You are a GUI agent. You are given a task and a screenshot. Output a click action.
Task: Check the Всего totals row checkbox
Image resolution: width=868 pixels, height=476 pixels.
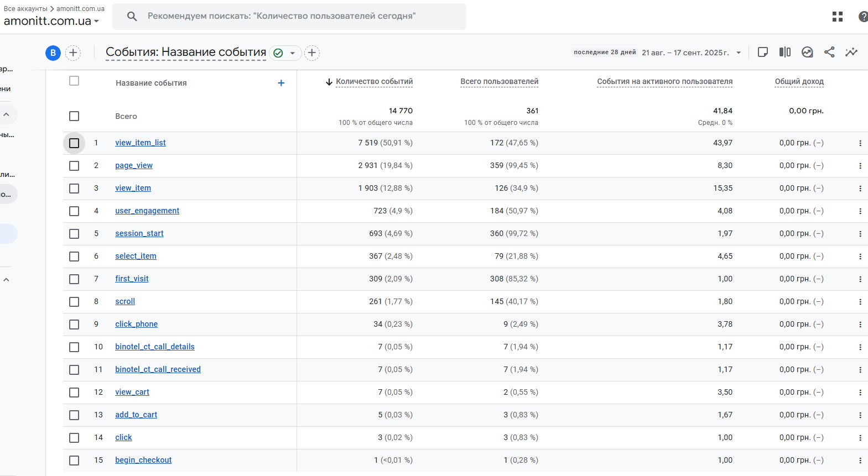[74, 116]
